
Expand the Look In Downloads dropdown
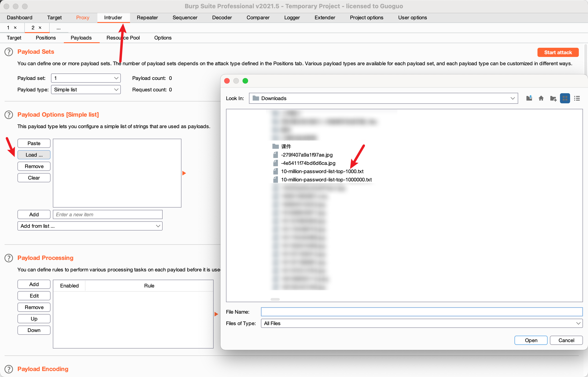coord(512,98)
